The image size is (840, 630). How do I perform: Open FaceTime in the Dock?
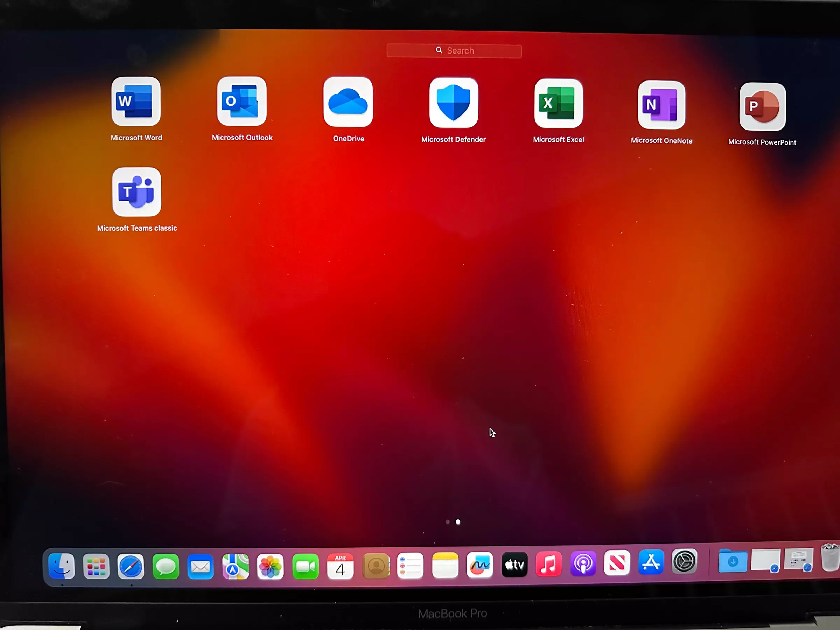click(305, 566)
